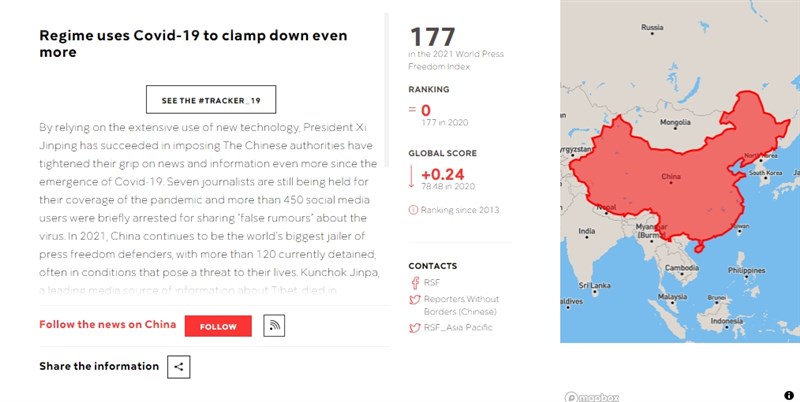Click the Indonesia label on the map
800x402 pixels.
727,321
